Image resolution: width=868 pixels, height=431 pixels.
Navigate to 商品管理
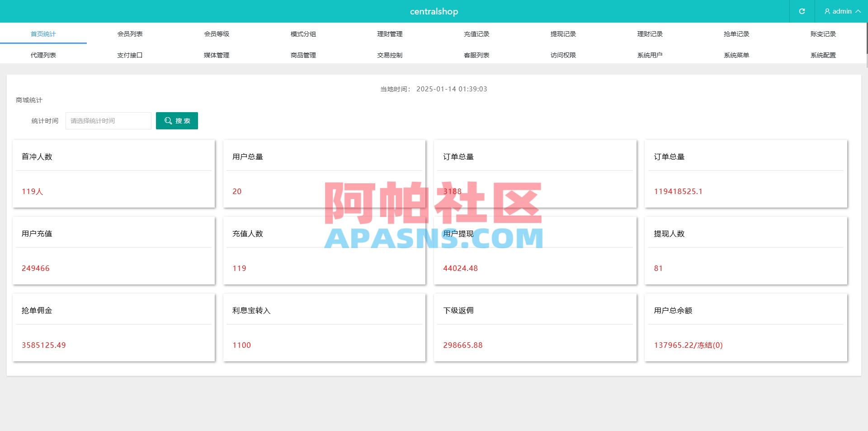click(302, 55)
